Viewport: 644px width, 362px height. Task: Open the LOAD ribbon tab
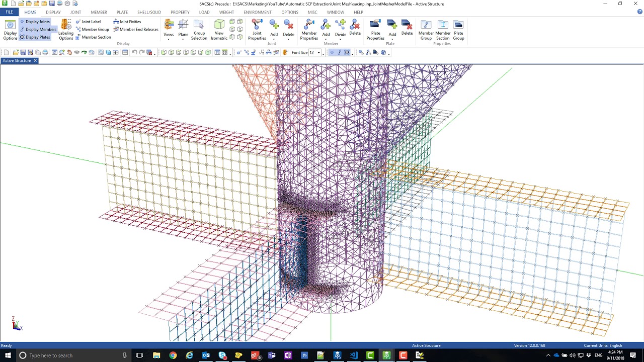204,12
